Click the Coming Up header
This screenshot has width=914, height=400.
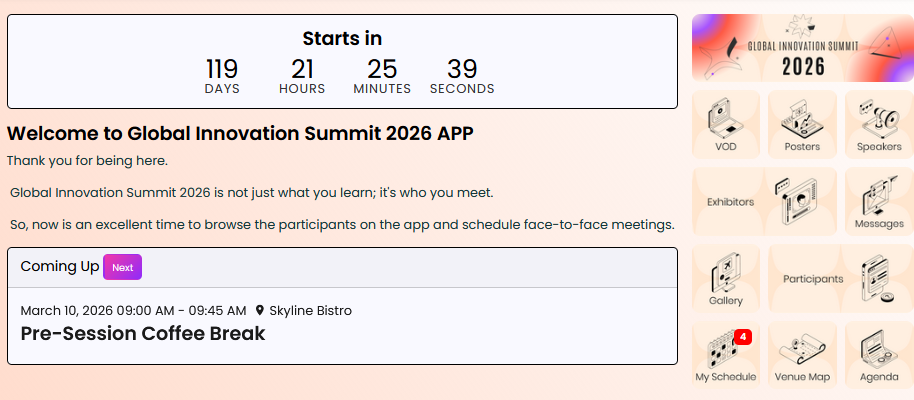[x=60, y=266]
